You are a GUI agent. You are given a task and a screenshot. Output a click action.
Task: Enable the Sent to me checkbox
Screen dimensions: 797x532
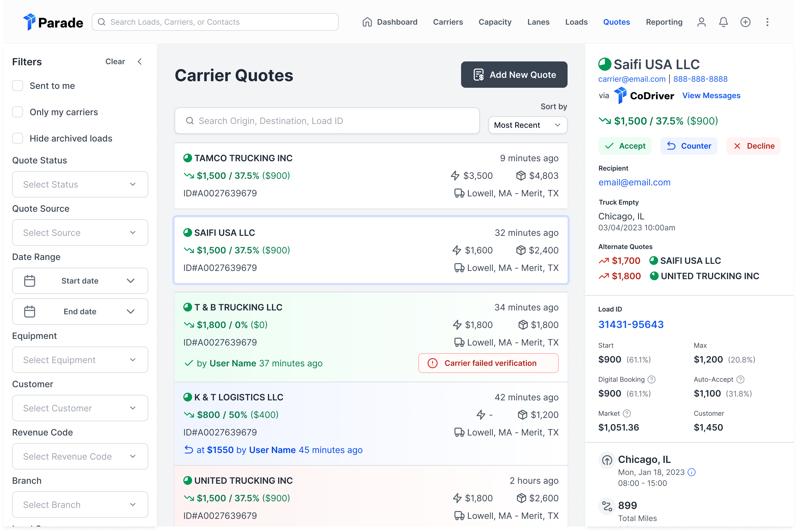[x=18, y=86]
